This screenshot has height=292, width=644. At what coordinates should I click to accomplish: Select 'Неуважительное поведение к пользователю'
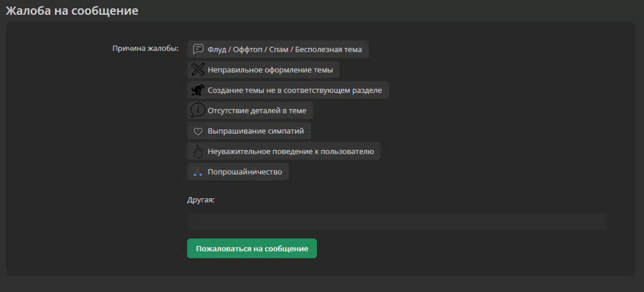point(290,151)
